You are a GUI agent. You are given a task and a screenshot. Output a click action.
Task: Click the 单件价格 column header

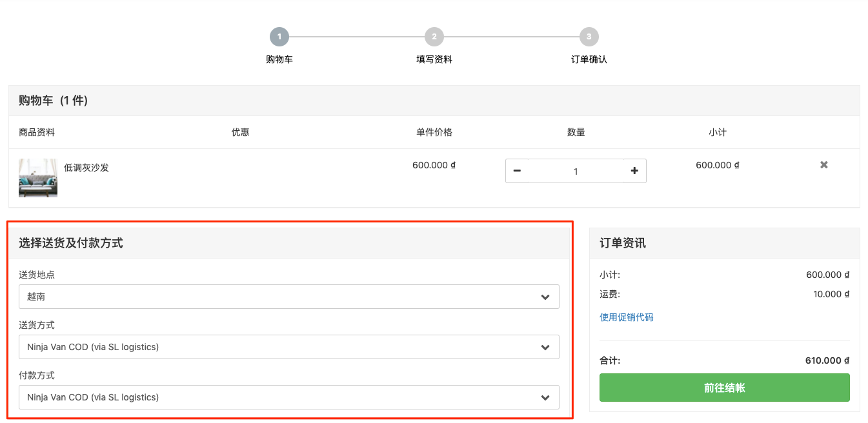(434, 132)
